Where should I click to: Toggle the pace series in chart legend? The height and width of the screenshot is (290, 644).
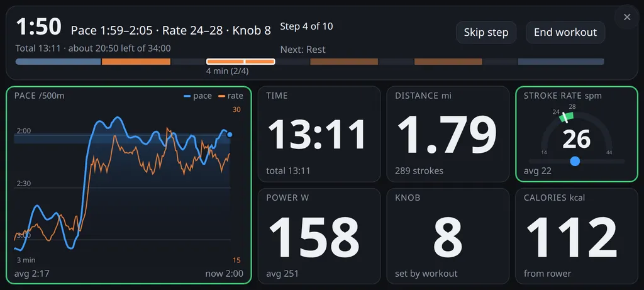click(197, 96)
